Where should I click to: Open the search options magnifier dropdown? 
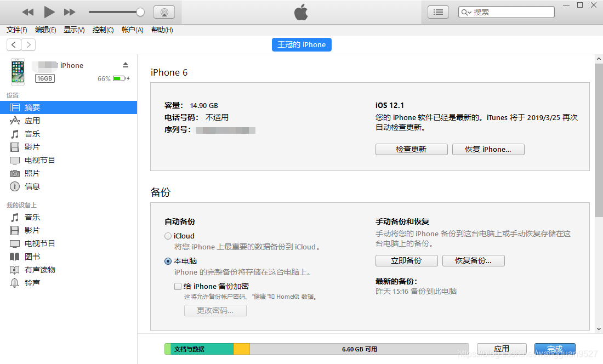click(466, 12)
